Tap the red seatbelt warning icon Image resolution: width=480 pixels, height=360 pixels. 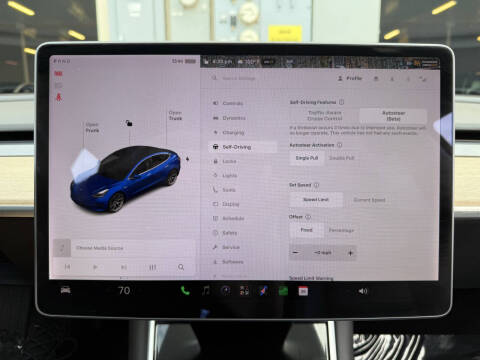coord(59,97)
